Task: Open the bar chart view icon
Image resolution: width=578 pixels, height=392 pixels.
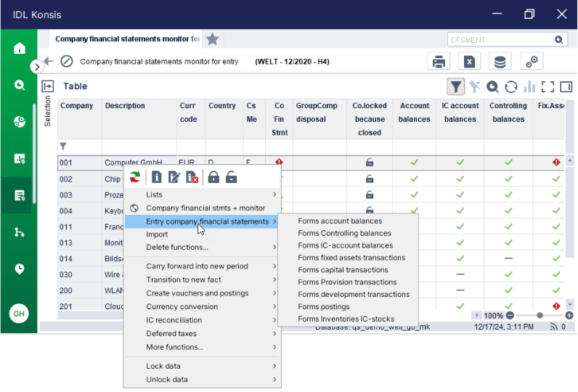Action: (x=529, y=87)
